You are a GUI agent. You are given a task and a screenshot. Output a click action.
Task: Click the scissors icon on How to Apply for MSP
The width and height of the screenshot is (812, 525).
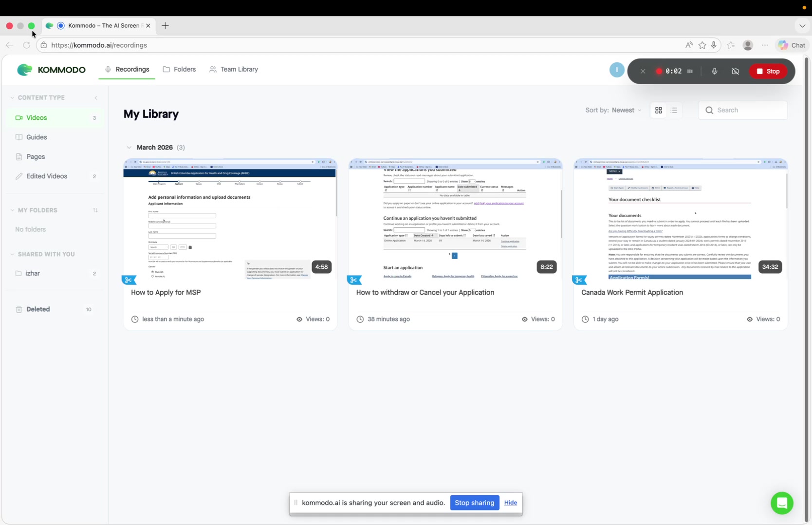tap(129, 280)
